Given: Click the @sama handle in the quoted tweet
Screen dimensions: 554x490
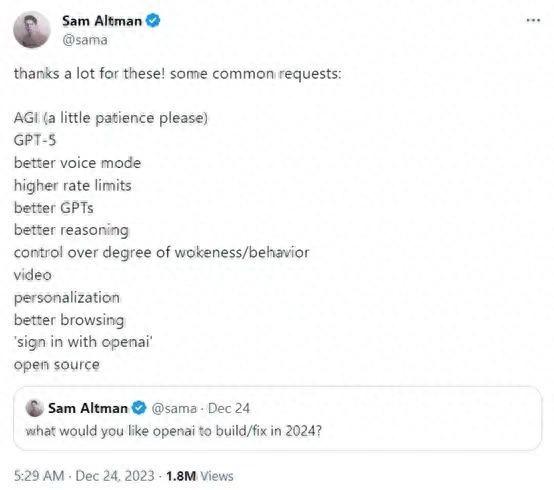Looking at the screenshot, I should pos(174,408).
